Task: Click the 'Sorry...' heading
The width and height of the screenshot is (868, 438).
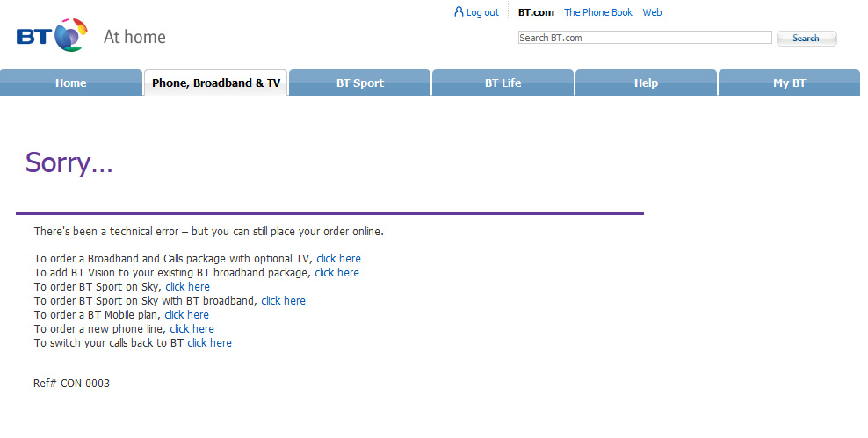Action: (69, 162)
